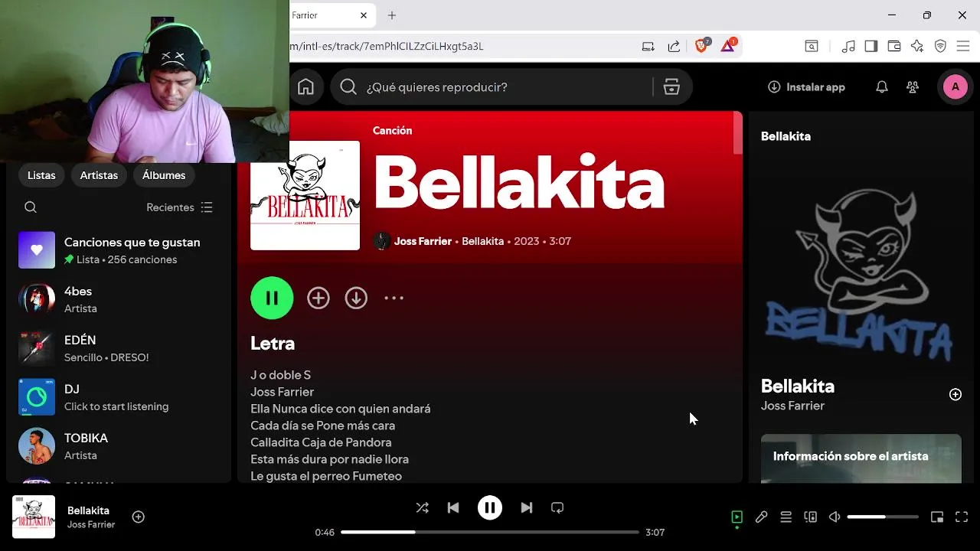The image size is (980, 551).
Task: Add Bellakita to library from song header
Action: (318, 298)
